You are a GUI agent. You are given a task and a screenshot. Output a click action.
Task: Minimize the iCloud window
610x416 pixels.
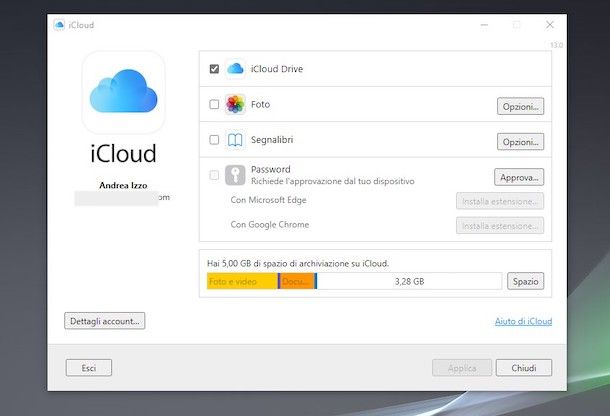(x=484, y=25)
